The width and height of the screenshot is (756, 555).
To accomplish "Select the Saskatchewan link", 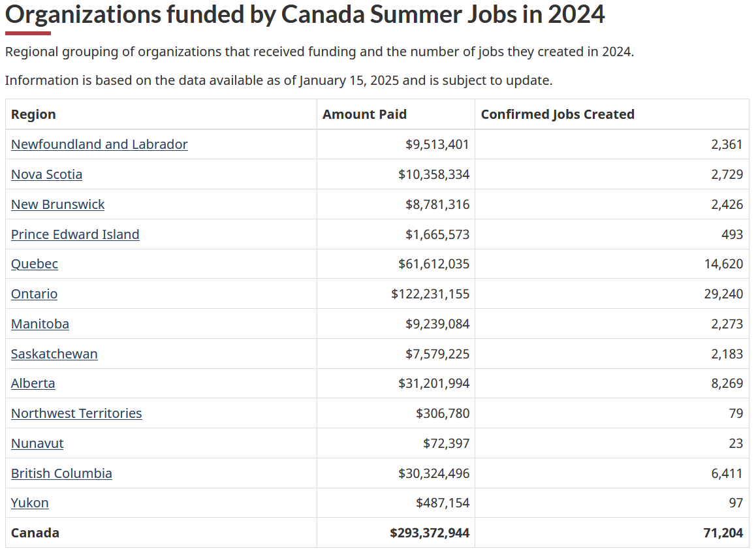I will tap(54, 354).
